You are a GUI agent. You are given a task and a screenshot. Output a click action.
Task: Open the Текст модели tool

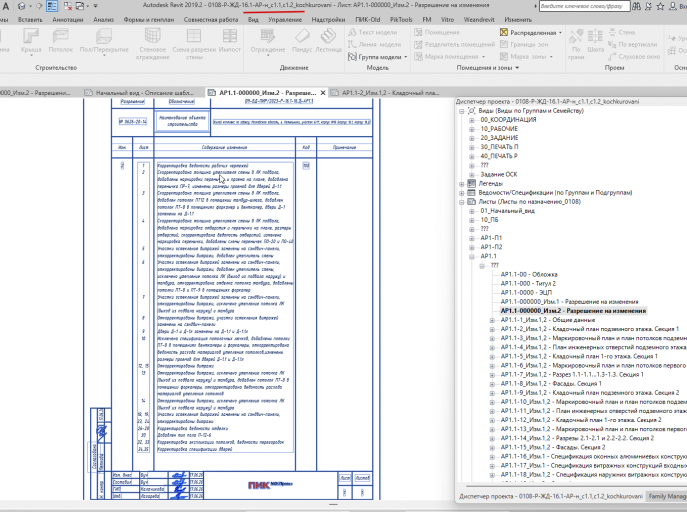click(373, 32)
